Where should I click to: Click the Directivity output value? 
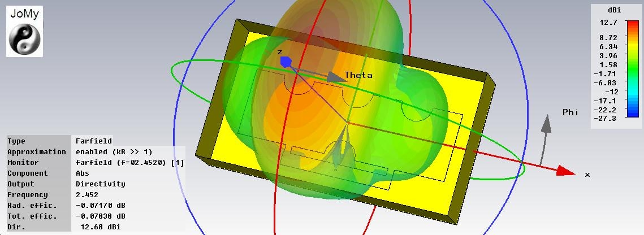coord(101,184)
